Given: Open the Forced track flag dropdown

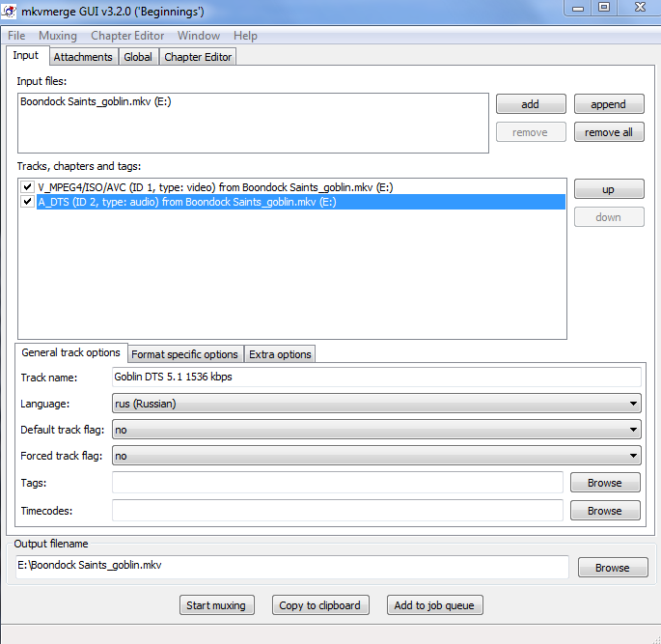Looking at the screenshot, I should click(376, 455).
